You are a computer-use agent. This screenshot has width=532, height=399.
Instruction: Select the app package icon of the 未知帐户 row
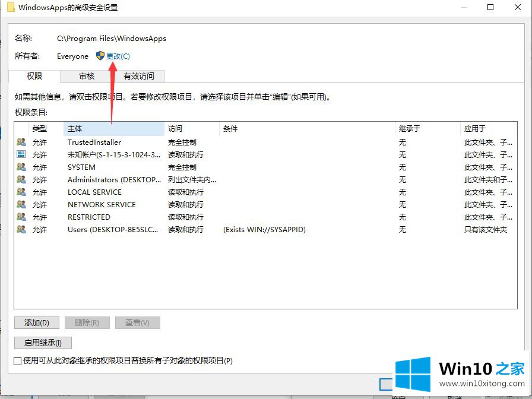(21, 154)
